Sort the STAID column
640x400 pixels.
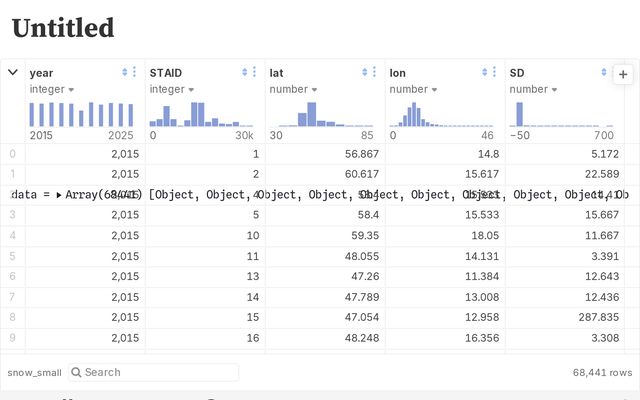(x=245, y=73)
